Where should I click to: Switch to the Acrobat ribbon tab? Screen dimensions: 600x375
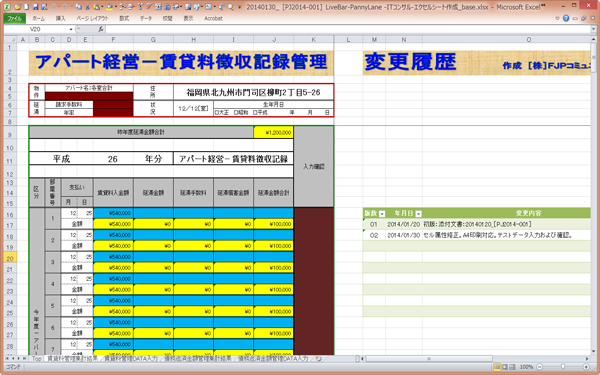pos(213,18)
